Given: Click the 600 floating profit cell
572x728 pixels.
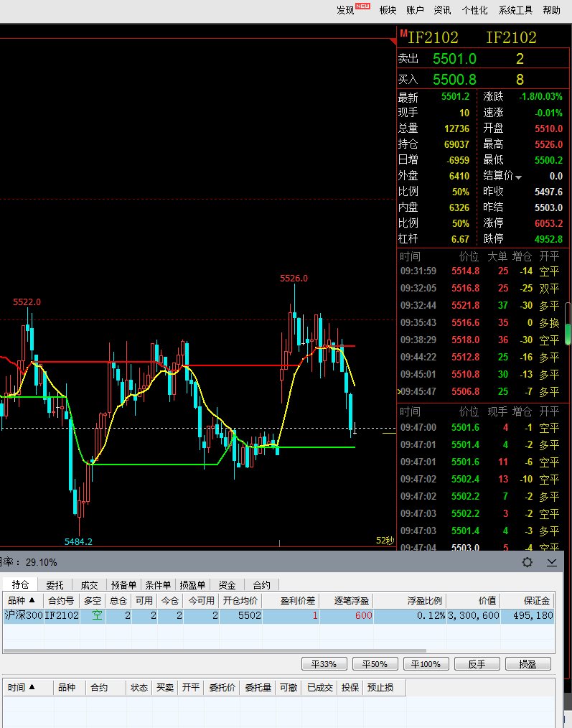Looking at the screenshot, I should pyautogui.click(x=347, y=616).
